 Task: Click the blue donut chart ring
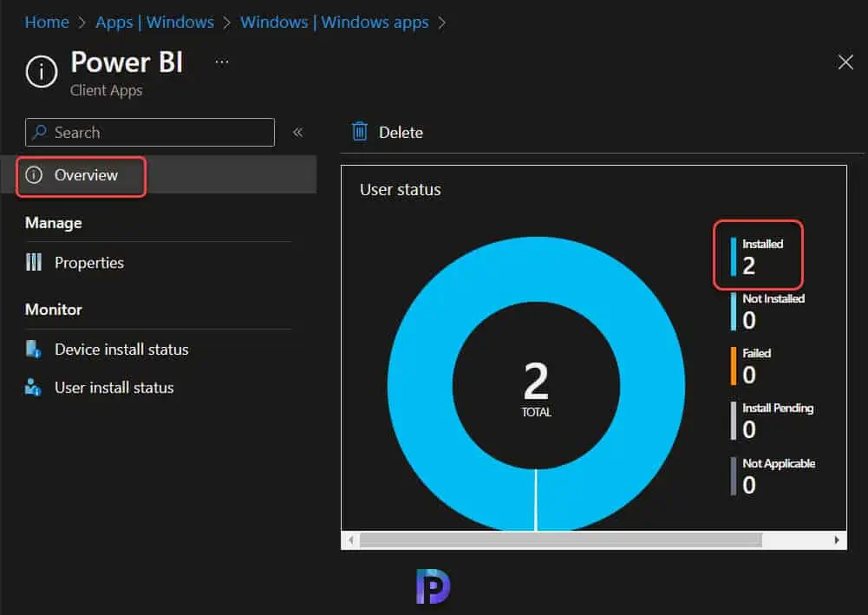536,269
